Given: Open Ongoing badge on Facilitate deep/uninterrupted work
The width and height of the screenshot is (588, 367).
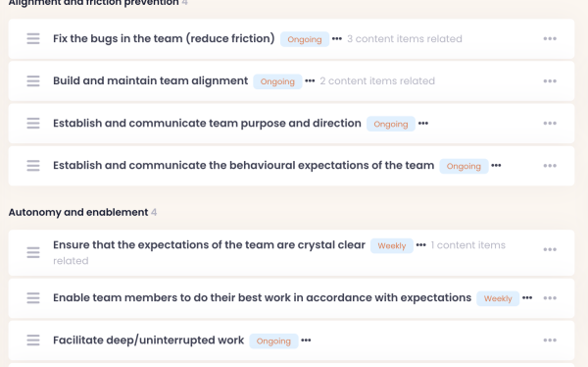Looking at the screenshot, I should click(x=273, y=341).
